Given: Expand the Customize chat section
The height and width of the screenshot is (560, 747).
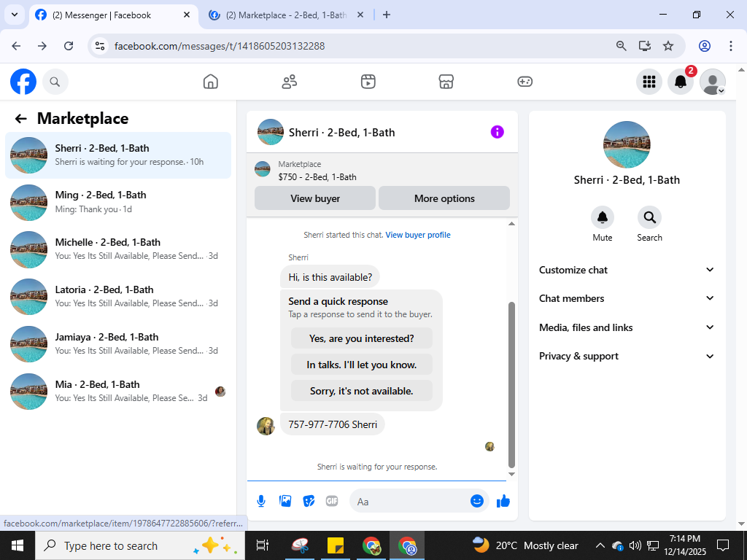Looking at the screenshot, I should point(627,270).
